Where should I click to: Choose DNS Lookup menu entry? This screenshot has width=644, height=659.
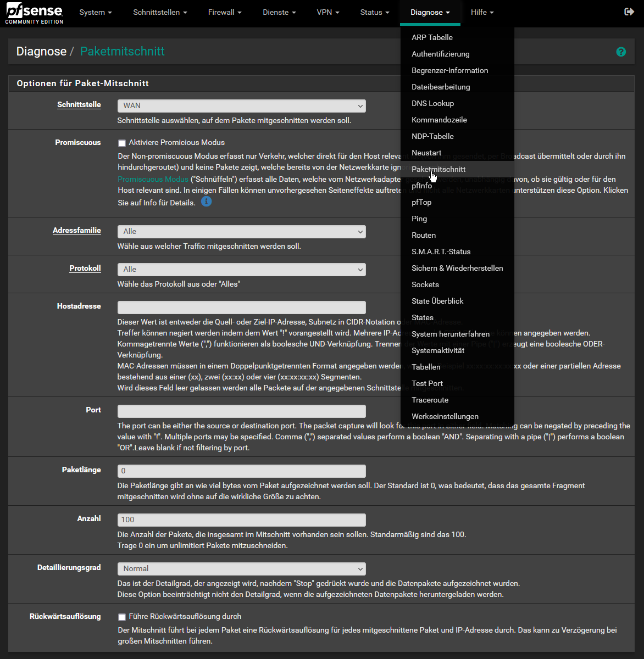pos(457,103)
